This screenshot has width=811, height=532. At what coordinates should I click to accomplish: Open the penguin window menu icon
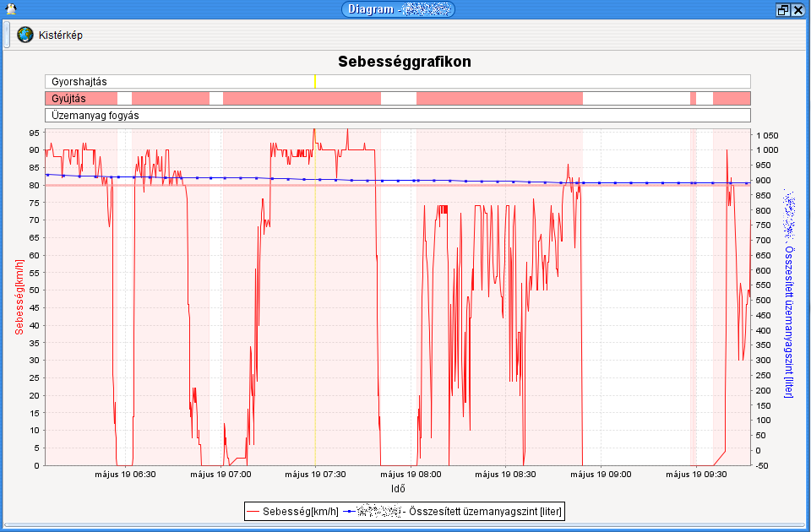(x=9, y=9)
